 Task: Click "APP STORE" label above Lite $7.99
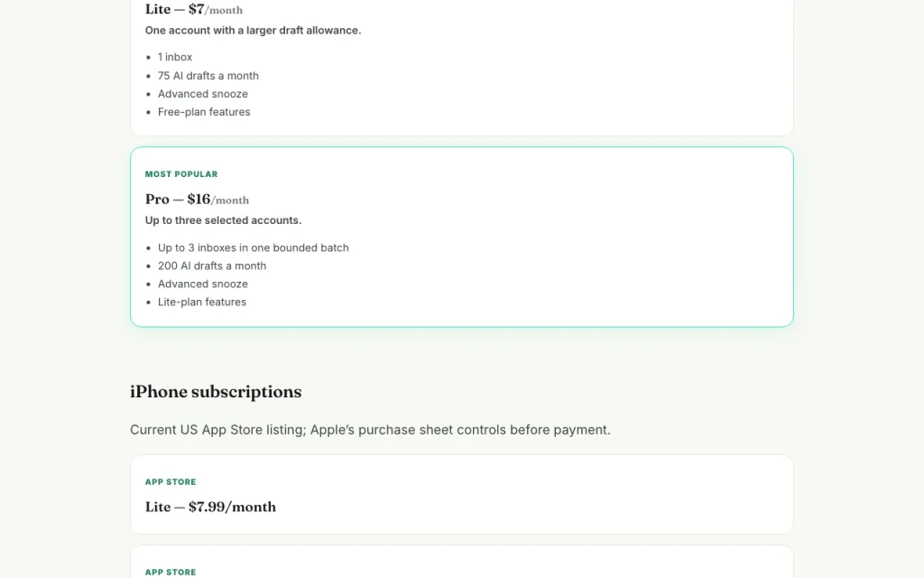click(171, 482)
